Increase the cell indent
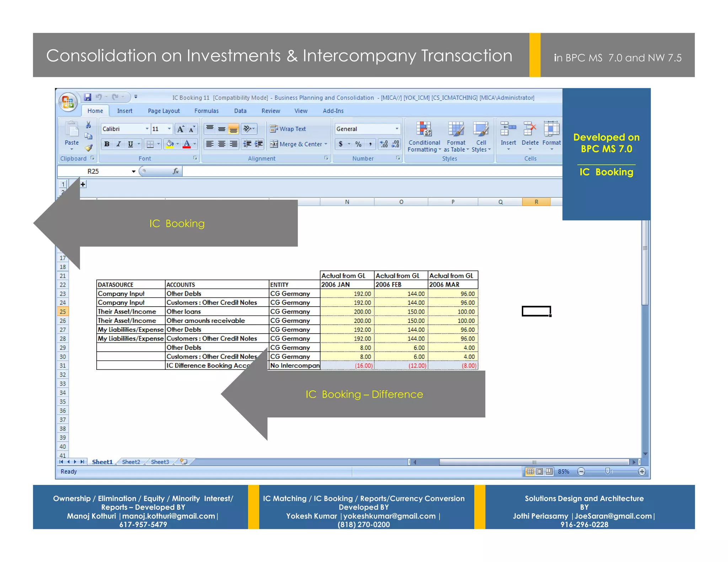Viewport: 728px width, 562px height. pyautogui.click(x=259, y=144)
